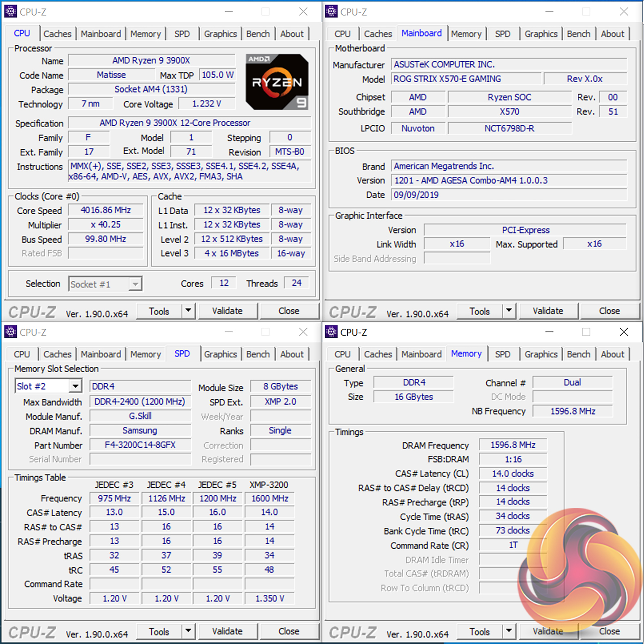Screen dimensions: 644x644
Task: Expand the Tools dropdown arrow in CPU window
Action: click(x=188, y=310)
